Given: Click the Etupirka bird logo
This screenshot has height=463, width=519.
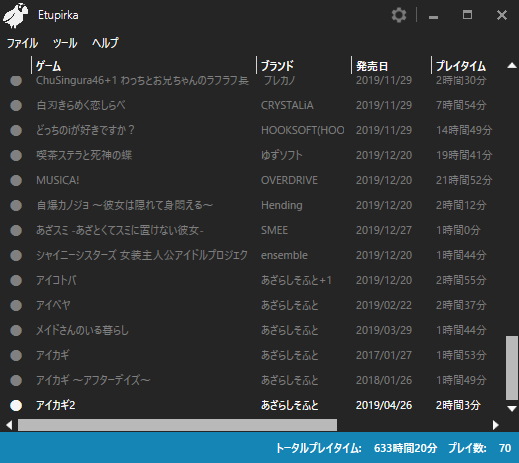Looking at the screenshot, I should coord(15,15).
